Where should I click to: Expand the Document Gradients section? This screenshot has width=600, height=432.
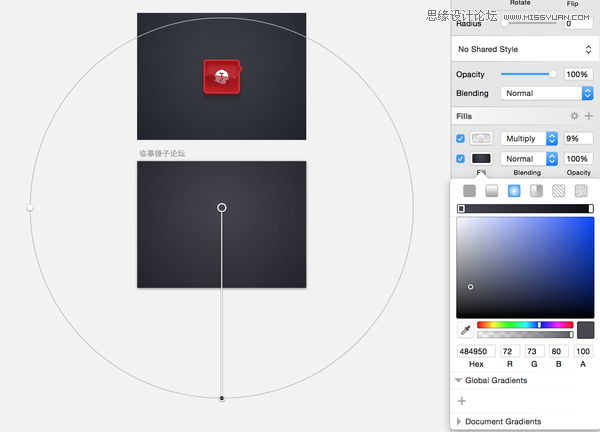pos(459,422)
